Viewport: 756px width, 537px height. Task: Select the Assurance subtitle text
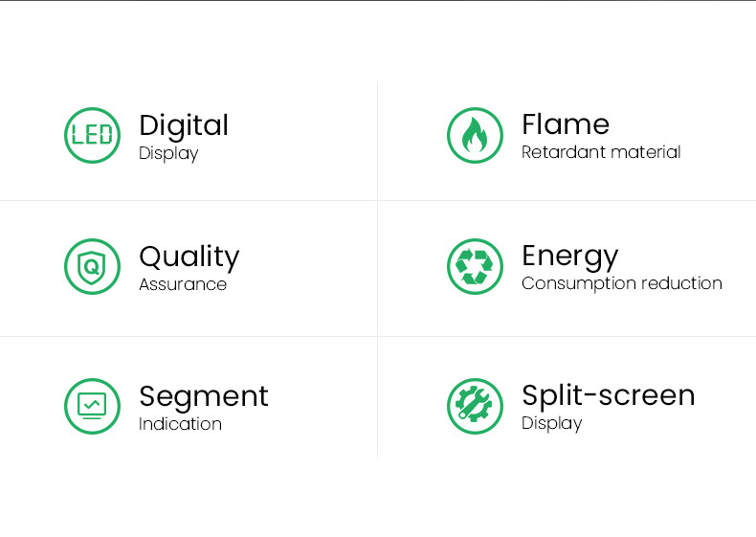point(183,284)
